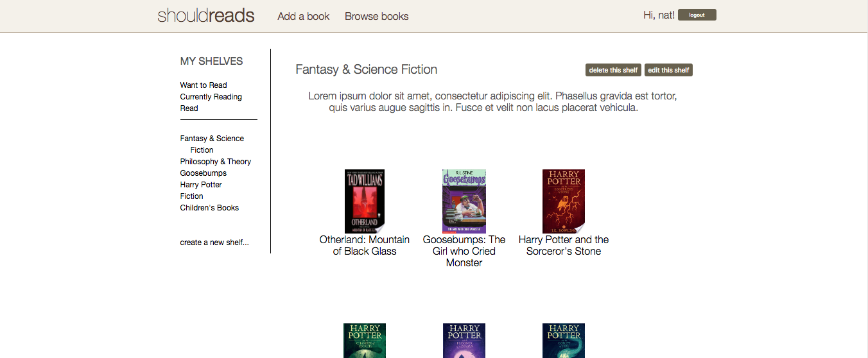Edit this shelf
This screenshot has height=358, width=868.
(x=668, y=70)
